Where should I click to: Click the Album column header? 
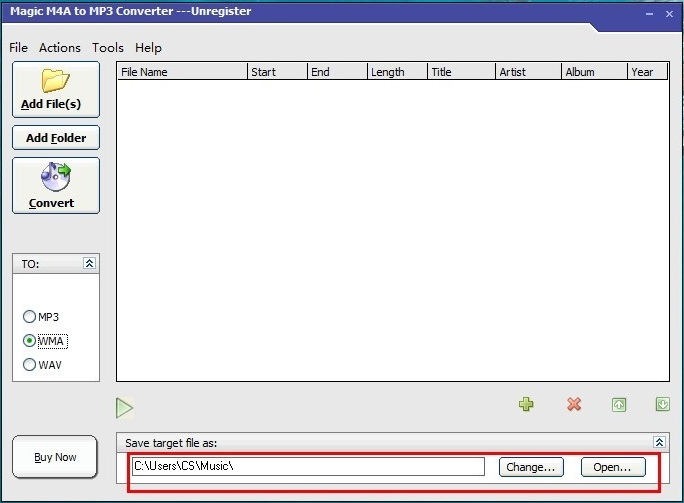pos(594,72)
